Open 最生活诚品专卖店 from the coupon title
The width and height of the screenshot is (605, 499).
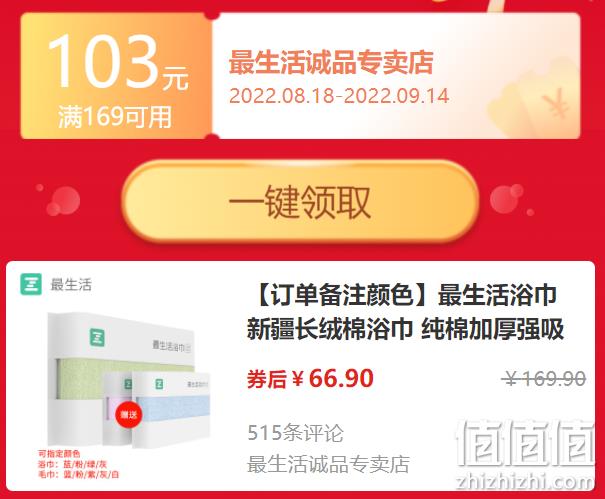click(x=331, y=62)
